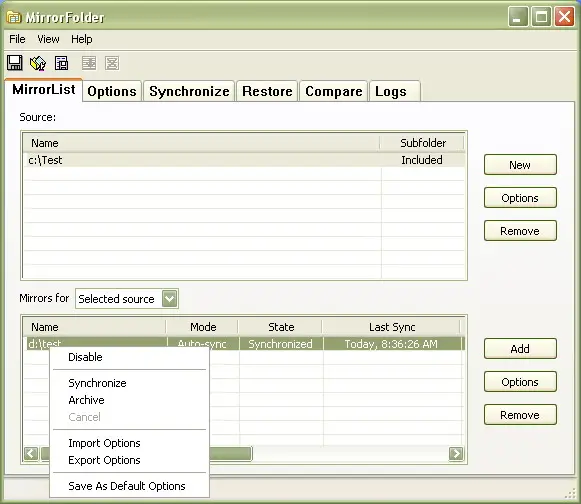Open the File menu
Image resolution: width=581 pixels, height=504 pixels.
click(17, 39)
